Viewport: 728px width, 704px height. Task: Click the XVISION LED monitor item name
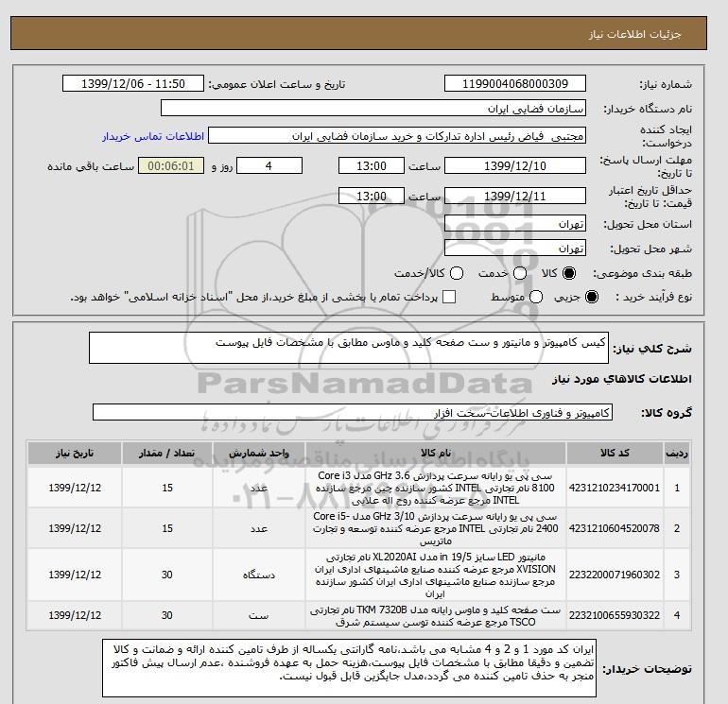coord(436,575)
